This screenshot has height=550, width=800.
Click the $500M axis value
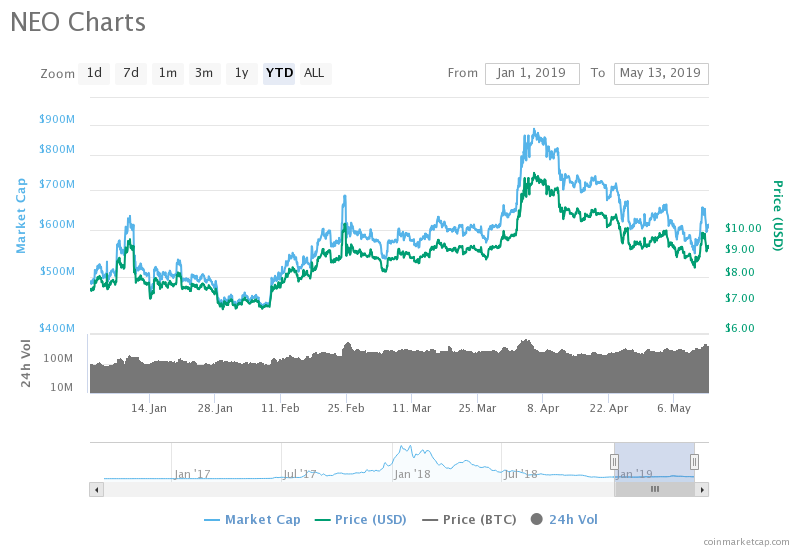coord(57,271)
